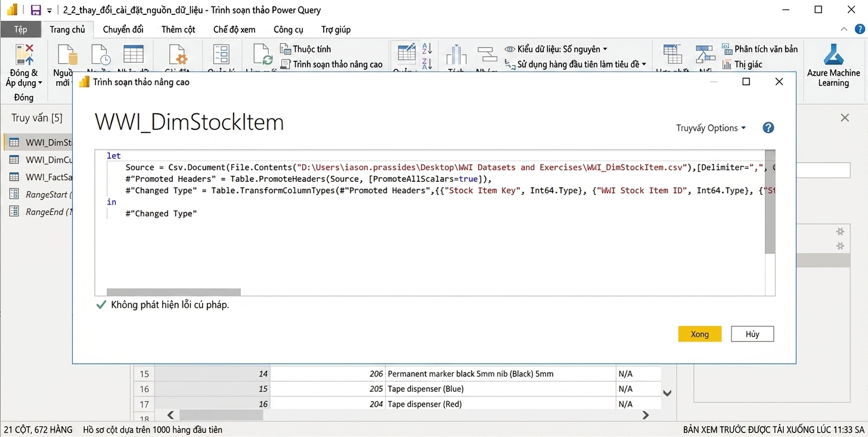The width and height of the screenshot is (868, 437).
Task: Close the Trình soạn thảo nâng cao dialog
Action: (779, 82)
